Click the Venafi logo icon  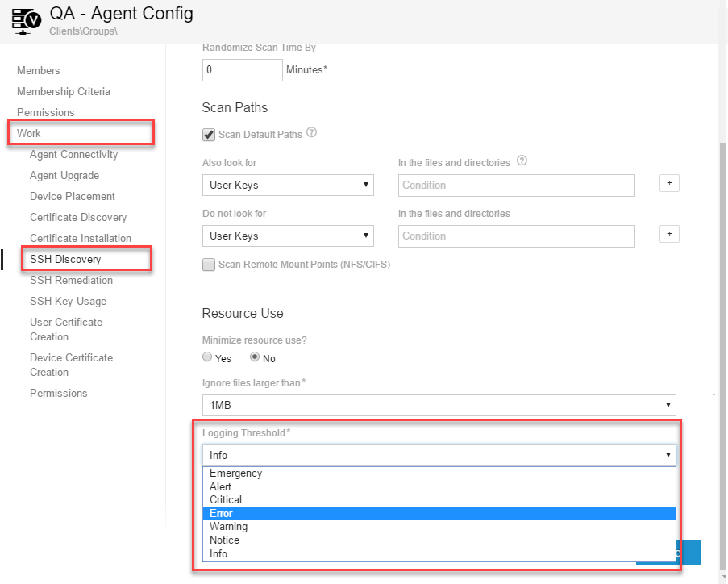click(25, 21)
